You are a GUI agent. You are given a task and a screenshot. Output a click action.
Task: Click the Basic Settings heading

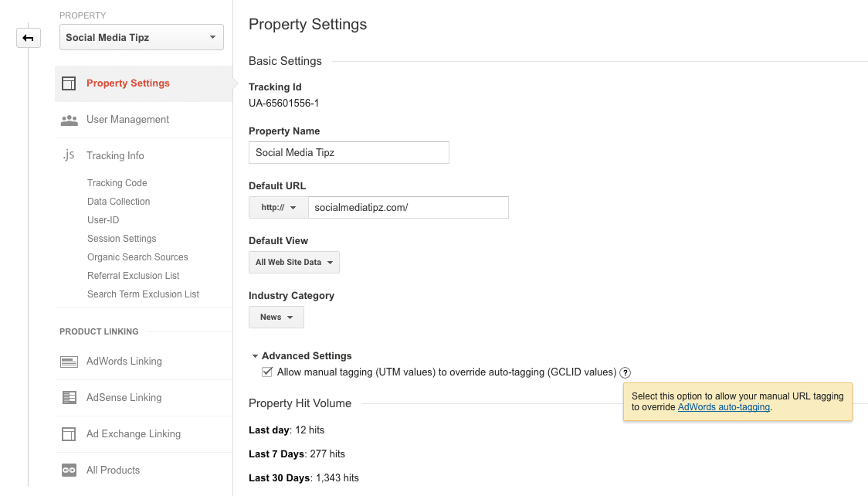click(285, 62)
